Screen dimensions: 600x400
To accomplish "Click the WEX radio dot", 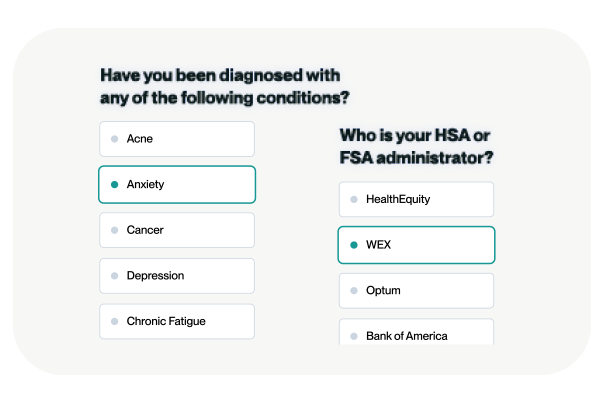I will [x=354, y=245].
